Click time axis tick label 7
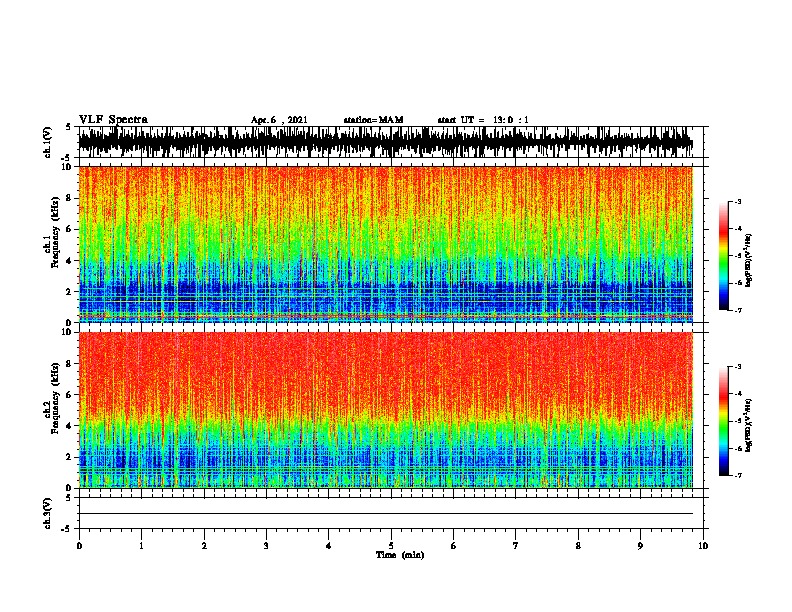The image size is (792, 612). point(516,546)
